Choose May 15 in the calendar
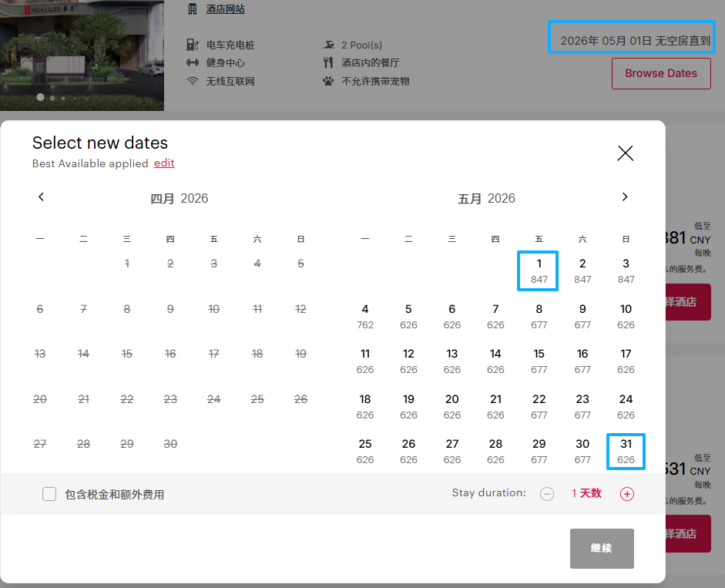 [x=539, y=361]
